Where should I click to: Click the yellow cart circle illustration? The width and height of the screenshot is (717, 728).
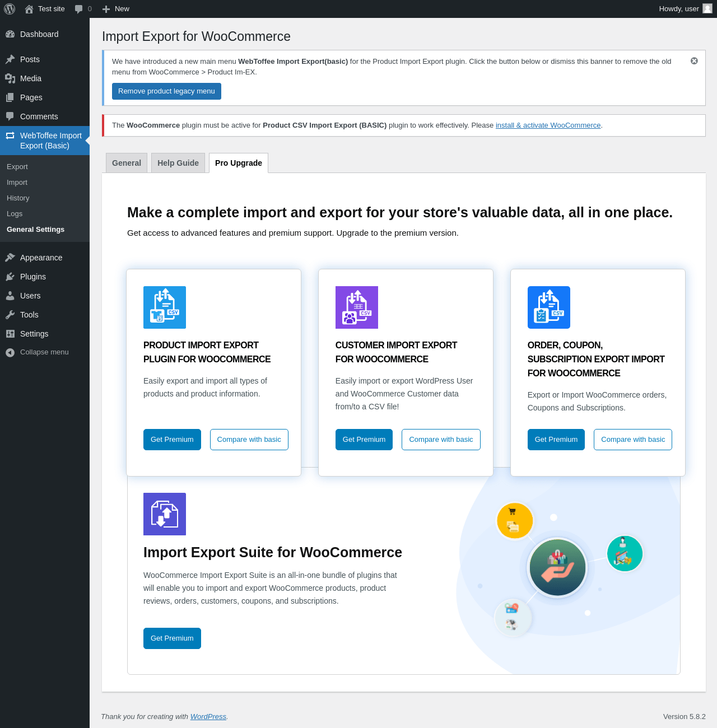(515, 521)
